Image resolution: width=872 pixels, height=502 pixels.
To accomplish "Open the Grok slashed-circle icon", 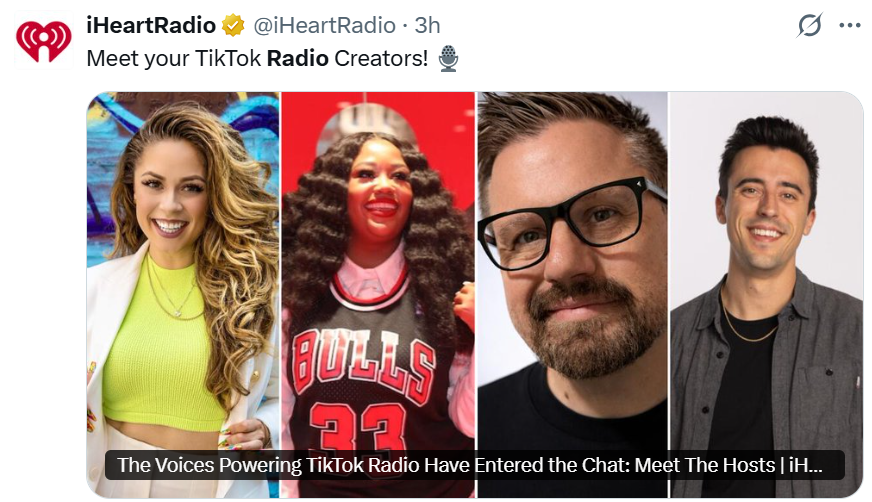I will tap(809, 26).
